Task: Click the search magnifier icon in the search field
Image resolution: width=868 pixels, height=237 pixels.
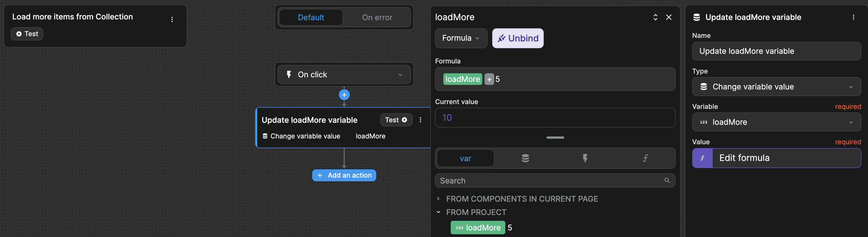Action: (x=667, y=180)
